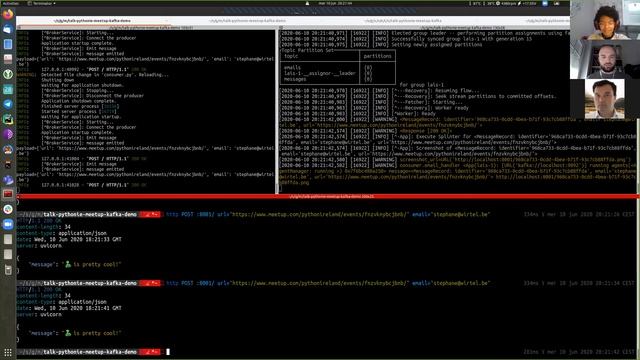The height and width of the screenshot is (360, 640).
Task: Select the red Terminator icon in dock
Action: [x=8, y=194]
